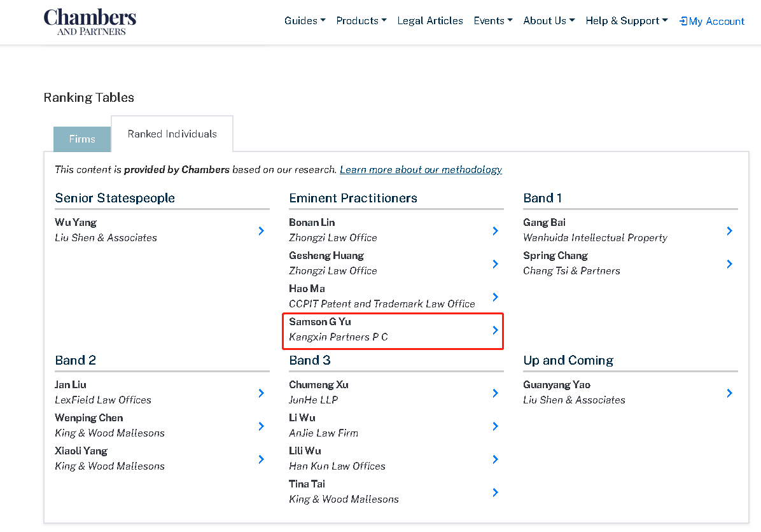Click Chang Tsi & Partners firm text

click(572, 271)
